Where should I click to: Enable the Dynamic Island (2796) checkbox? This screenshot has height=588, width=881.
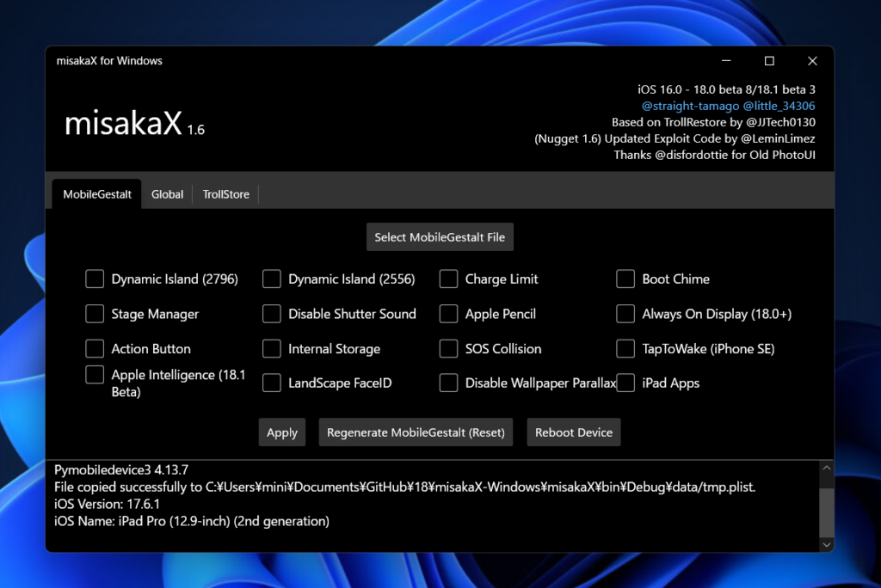tap(95, 279)
